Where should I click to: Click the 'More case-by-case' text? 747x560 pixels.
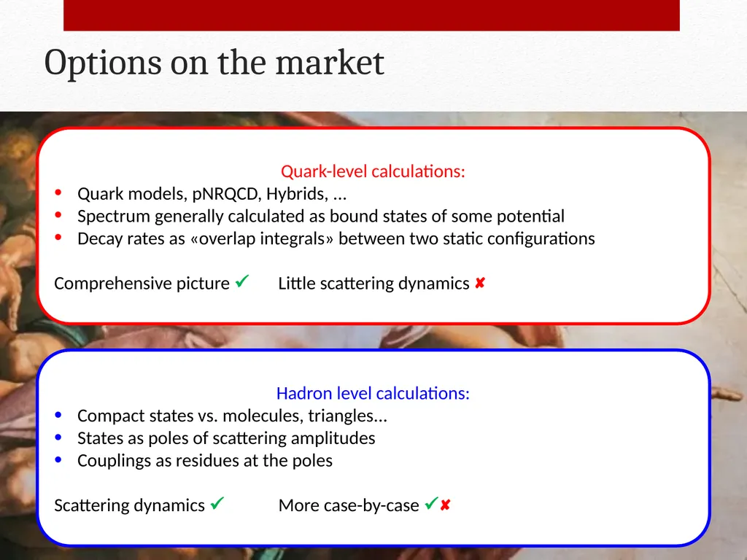pyautogui.click(x=349, y=505)
